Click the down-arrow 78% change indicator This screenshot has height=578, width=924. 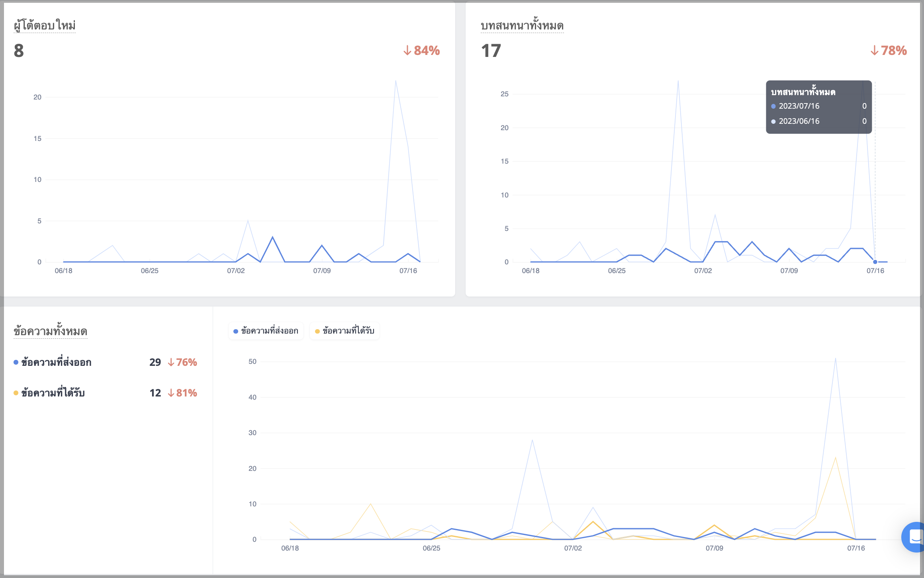(x=889, y=51)
